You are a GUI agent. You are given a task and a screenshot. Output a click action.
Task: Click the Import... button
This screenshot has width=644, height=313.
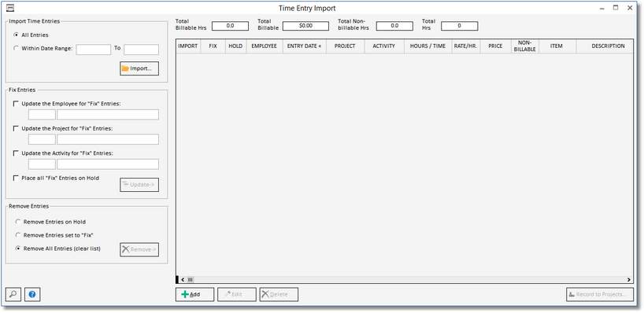click(139, 68)
